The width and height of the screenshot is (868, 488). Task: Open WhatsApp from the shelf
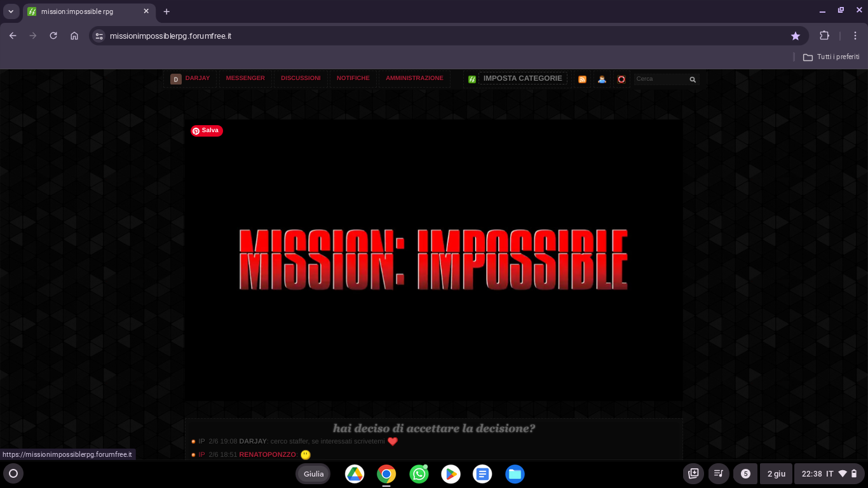419,474
